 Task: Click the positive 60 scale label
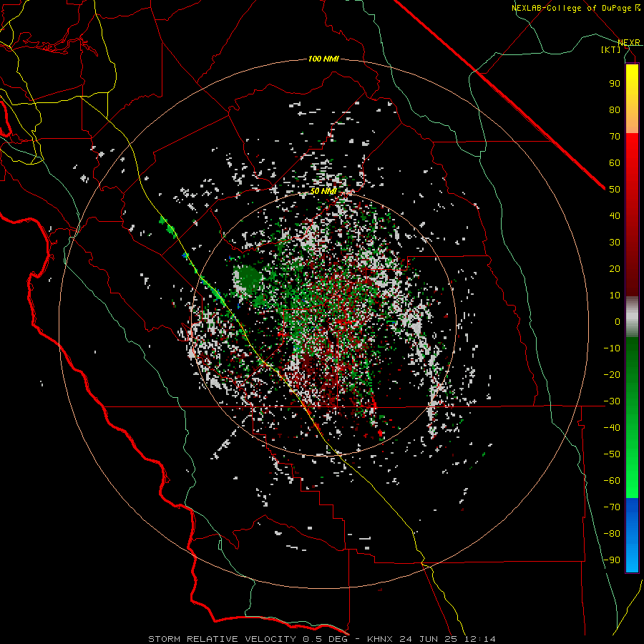[x=615, y=162]
